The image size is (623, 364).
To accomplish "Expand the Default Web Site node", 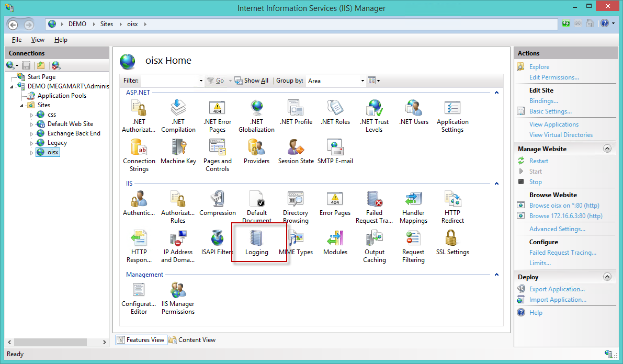I will coord(31,124).
